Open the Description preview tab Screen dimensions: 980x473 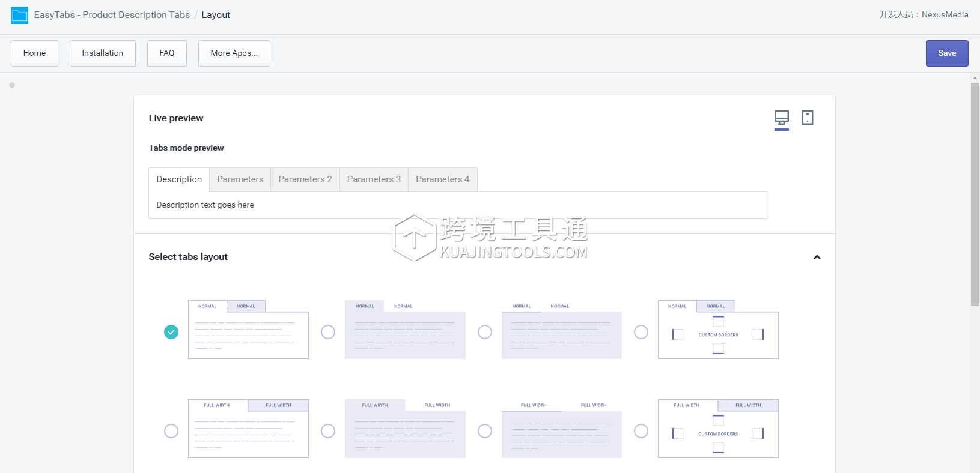coord(179,179)
